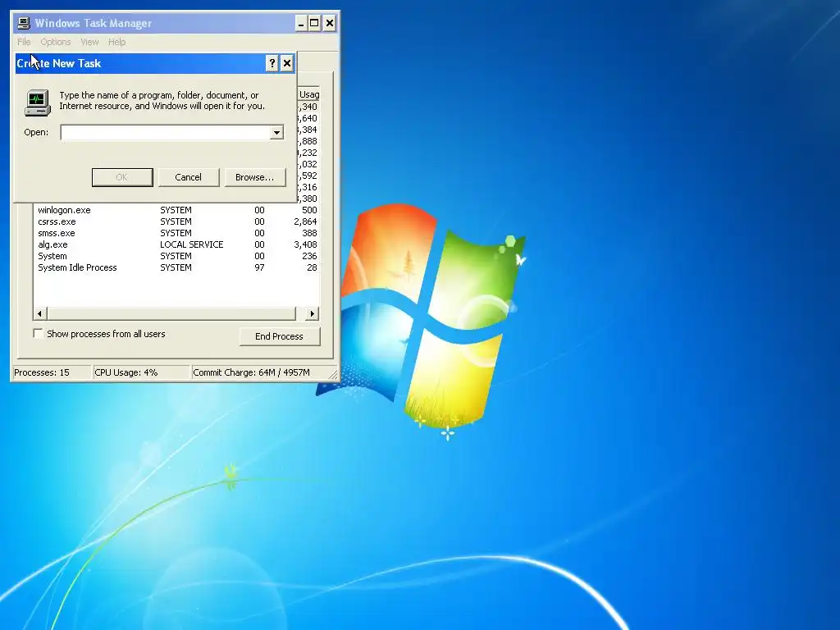This screenshot has width=840, height=630.
Task: Click the left arrow of horizontal scrollbar
Action: pos(40,313)
